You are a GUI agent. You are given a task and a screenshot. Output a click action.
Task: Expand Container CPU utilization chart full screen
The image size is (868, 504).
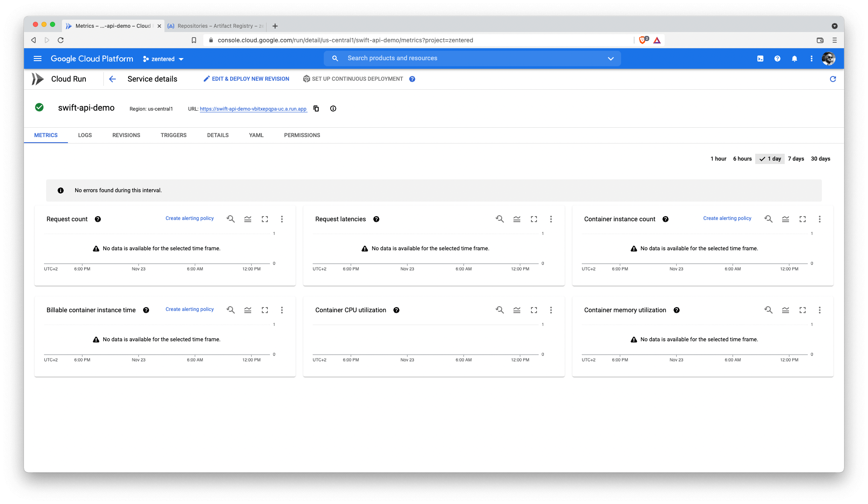[534, 310]
